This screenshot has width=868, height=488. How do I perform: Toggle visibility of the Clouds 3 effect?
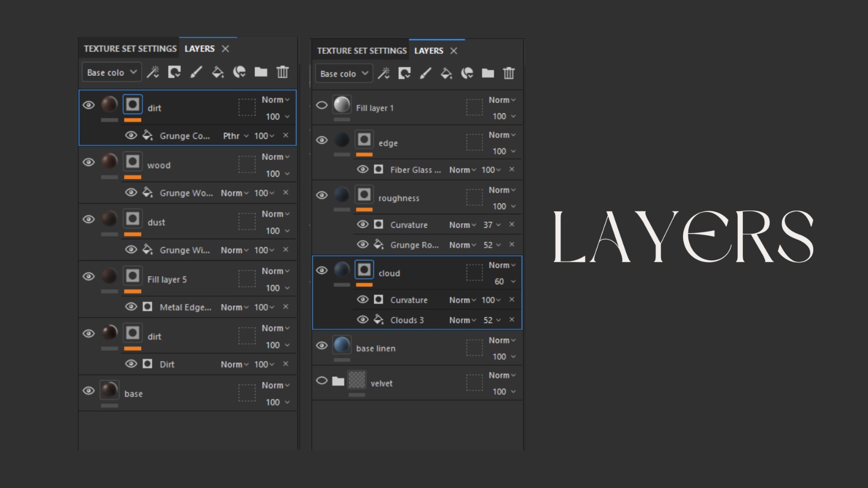point(362,320)
